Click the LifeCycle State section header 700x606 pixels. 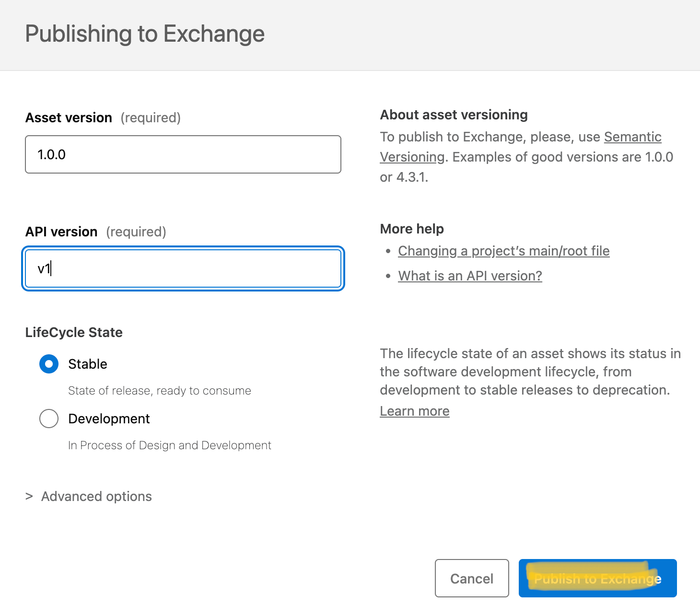point(74,332)
